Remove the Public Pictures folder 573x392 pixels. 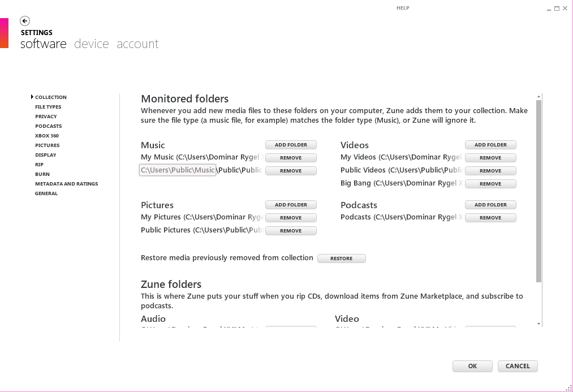[x=291, y=231]
